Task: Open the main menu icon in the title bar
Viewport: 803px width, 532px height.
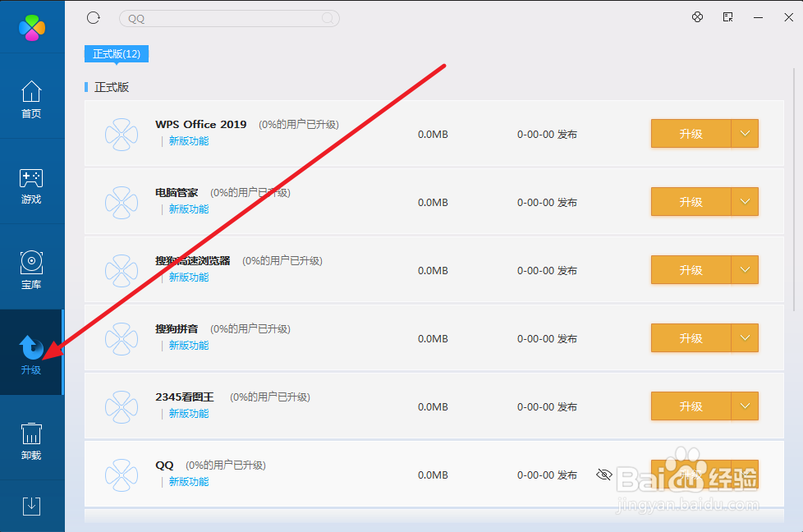Action: click(x=727, y=17)
